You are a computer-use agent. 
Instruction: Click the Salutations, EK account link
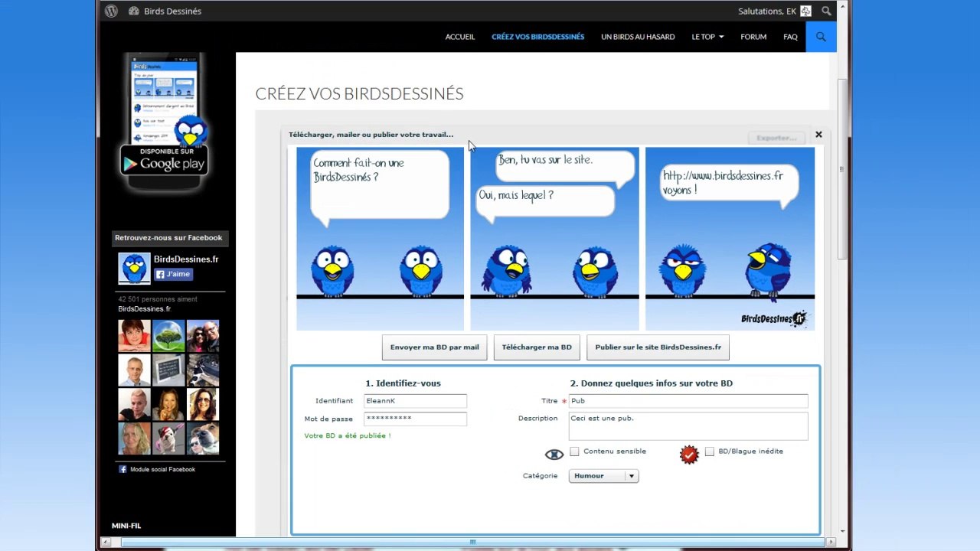766,11
